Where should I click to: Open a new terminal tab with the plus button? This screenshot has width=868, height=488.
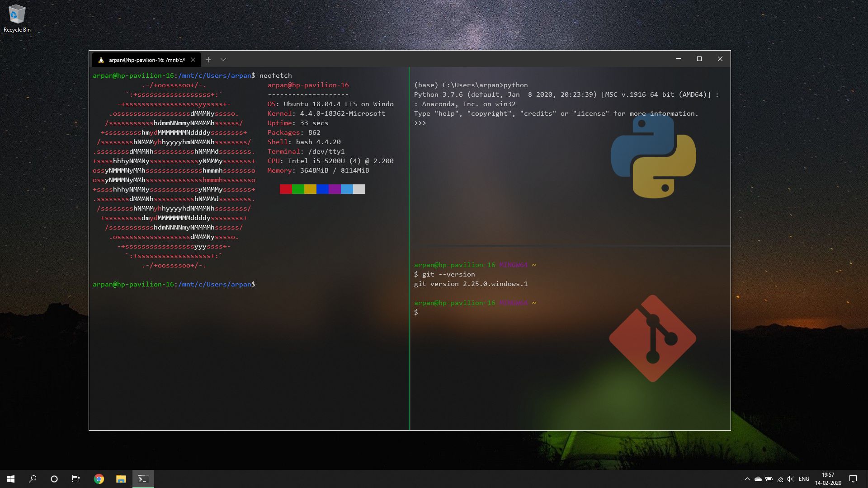208,60
